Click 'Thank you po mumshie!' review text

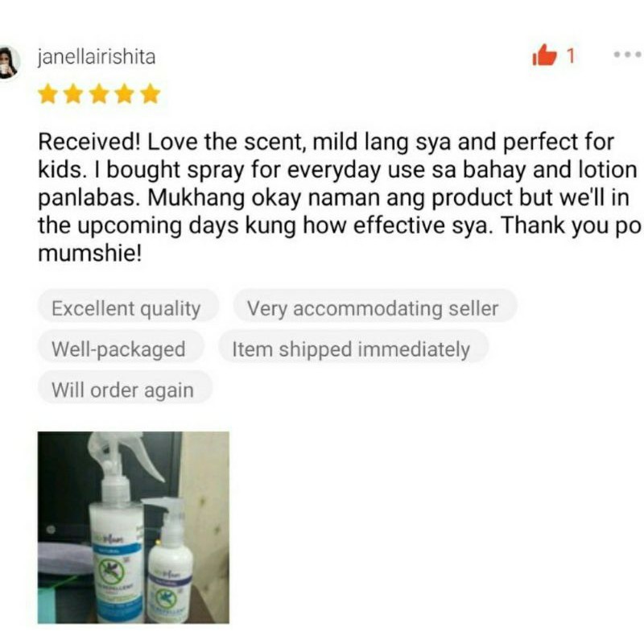(x=339, y=238)
